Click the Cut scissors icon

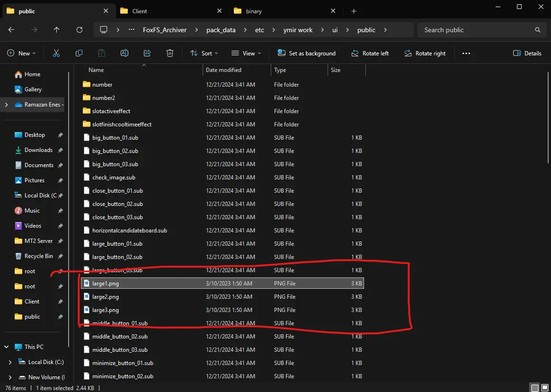[56, 53]
